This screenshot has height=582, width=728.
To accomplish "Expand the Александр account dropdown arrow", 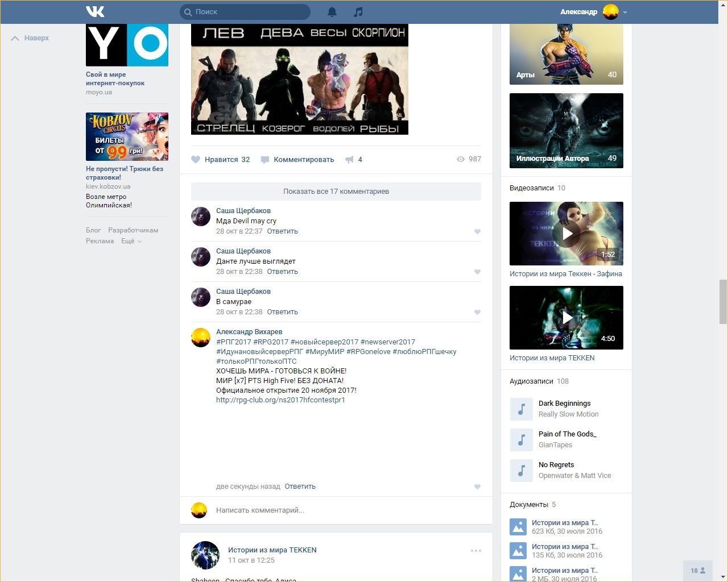I will (625, 12).
